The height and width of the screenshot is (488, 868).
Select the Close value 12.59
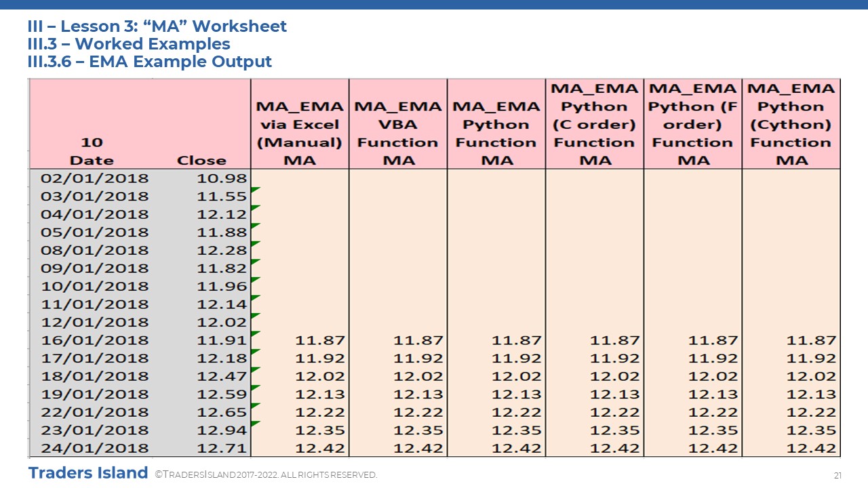222,394
